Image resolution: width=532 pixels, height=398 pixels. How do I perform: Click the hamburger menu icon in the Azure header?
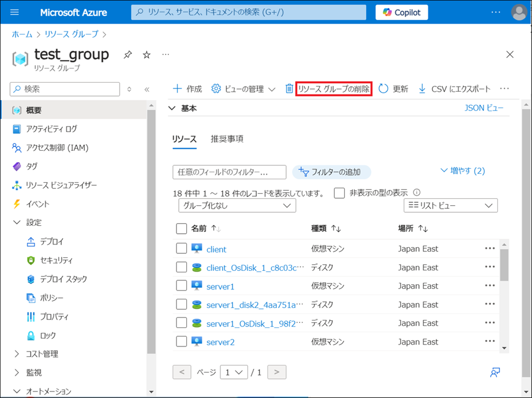coord(15,12)
